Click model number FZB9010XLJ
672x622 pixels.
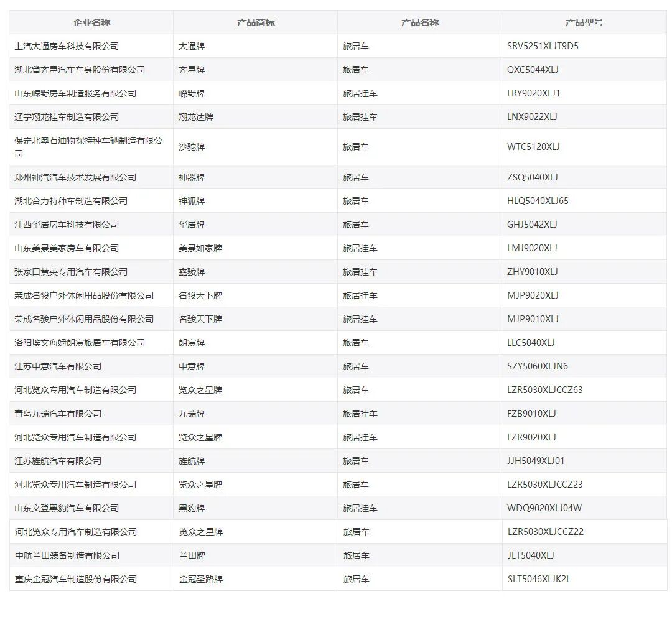[x=531, y=413]
